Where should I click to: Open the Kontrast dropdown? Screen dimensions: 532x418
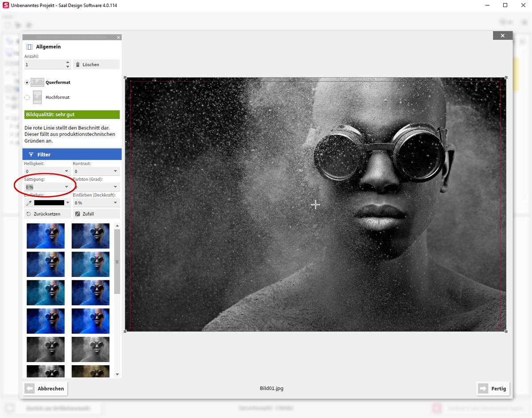click(x=115, y=171)
